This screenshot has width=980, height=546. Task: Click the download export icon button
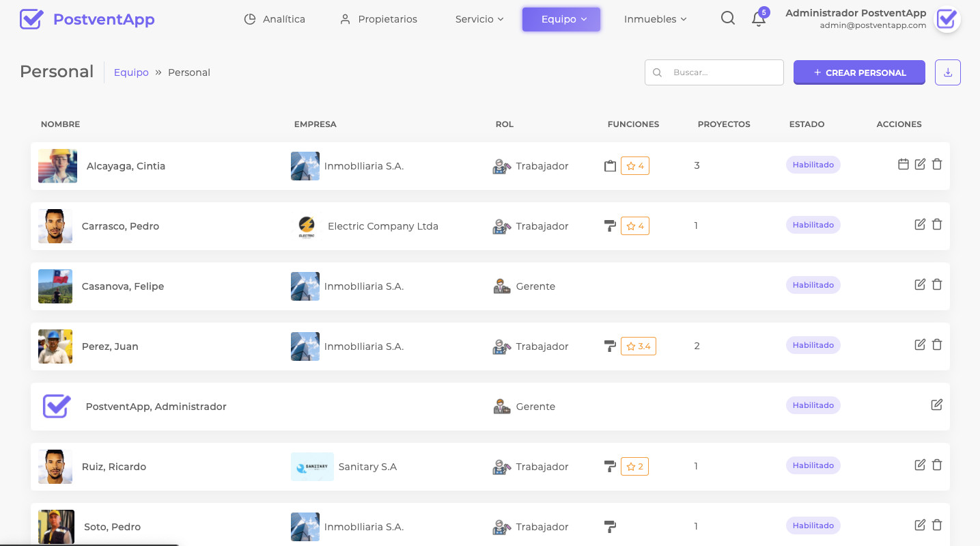click(948, 72)
